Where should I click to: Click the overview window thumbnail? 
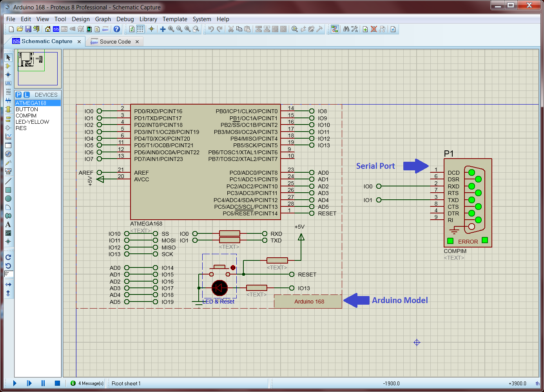(38, 68)
